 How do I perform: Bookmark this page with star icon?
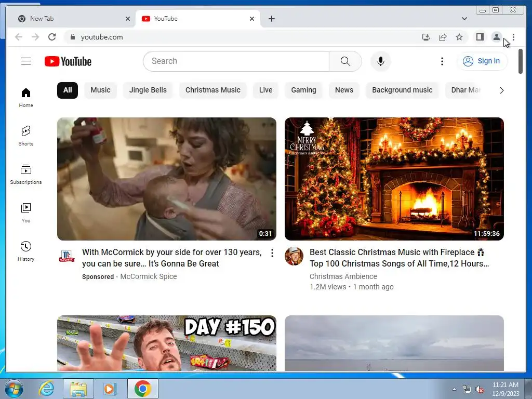(459, 37)
